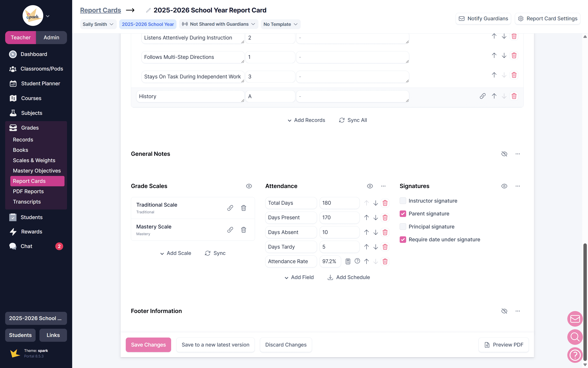Delete the Stays On Task row
The height and width of the screenshot is (368, 588).
click(x=514, y=75)
